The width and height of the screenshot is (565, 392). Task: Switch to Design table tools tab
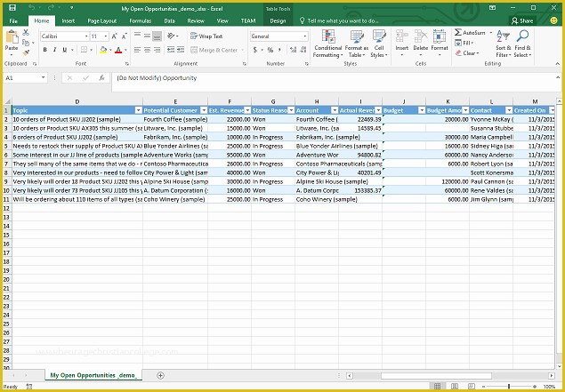coord(278,20)
